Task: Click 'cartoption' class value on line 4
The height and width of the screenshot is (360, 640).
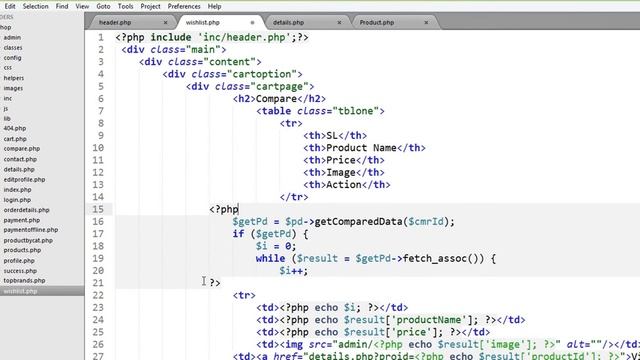Action: (262, 74)
